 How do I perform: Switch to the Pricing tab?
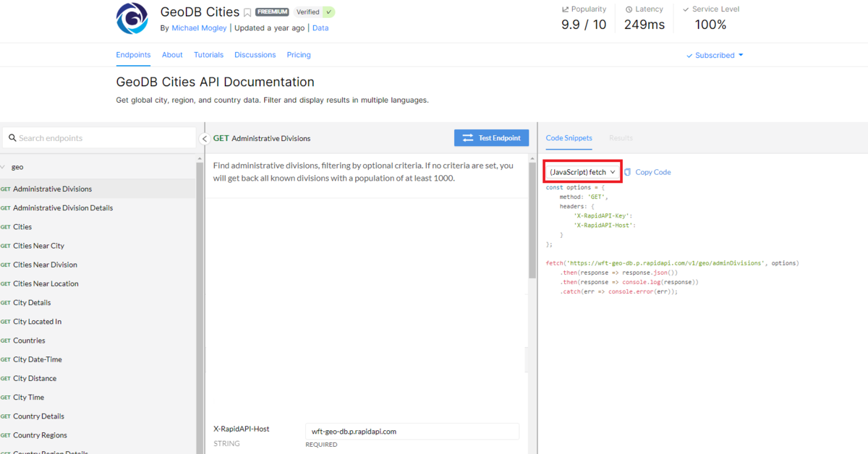tap(298, 54)
